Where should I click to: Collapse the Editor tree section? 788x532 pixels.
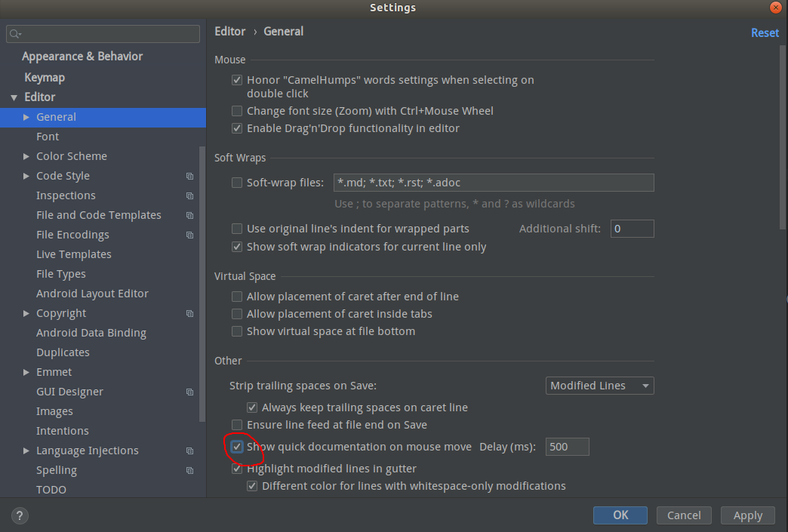point(14,97)
